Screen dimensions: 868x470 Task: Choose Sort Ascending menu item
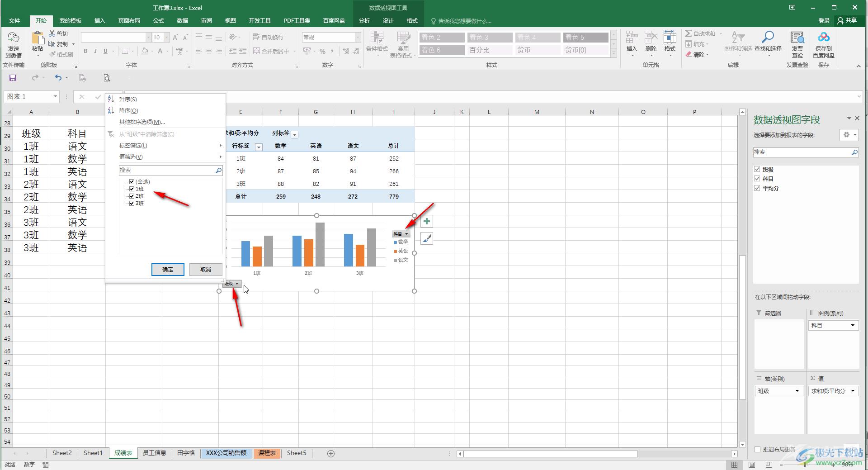pyautogui.click(x=128, y=100)
